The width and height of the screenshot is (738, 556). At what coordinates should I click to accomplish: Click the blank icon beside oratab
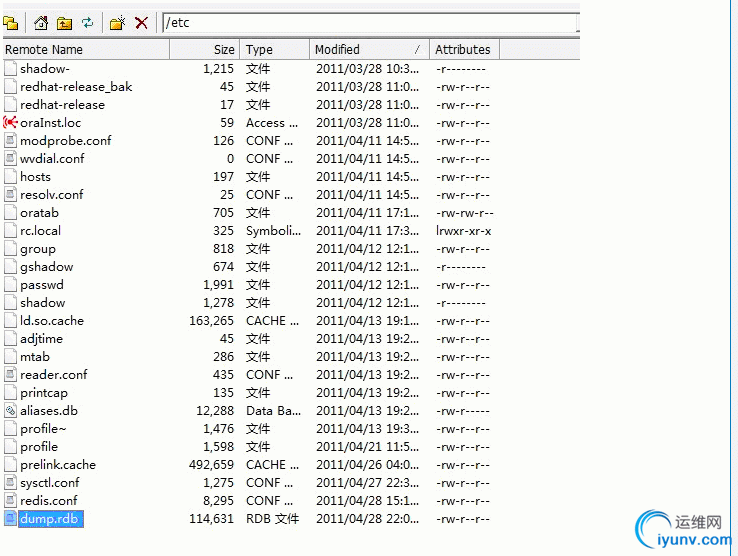point(10,213)
